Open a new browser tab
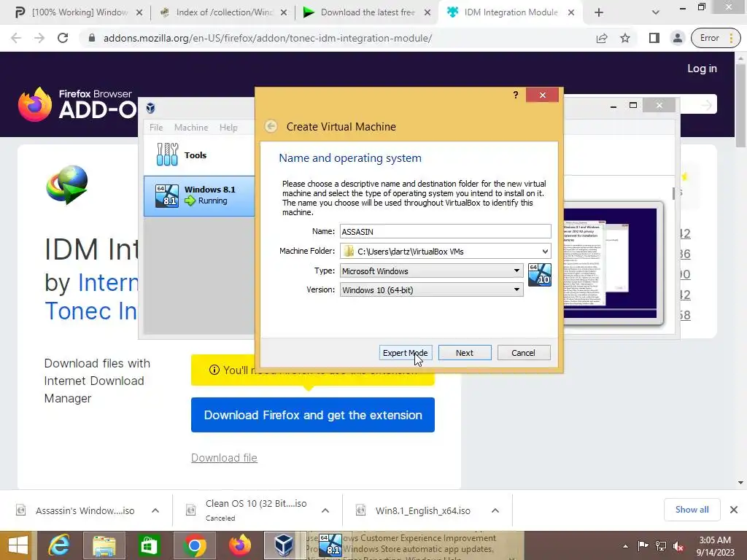Screen dimensions: 747x560 point(599,12)
